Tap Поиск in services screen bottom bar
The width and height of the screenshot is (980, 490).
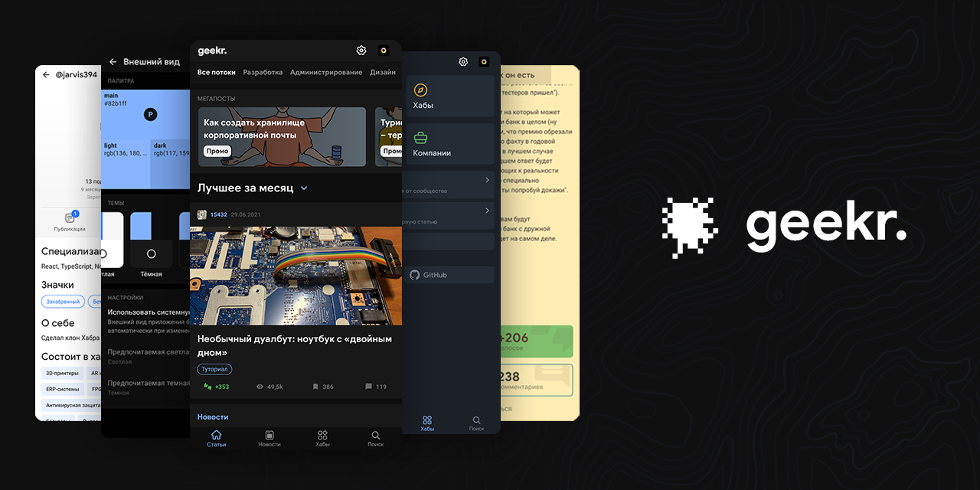click(476, 423)
